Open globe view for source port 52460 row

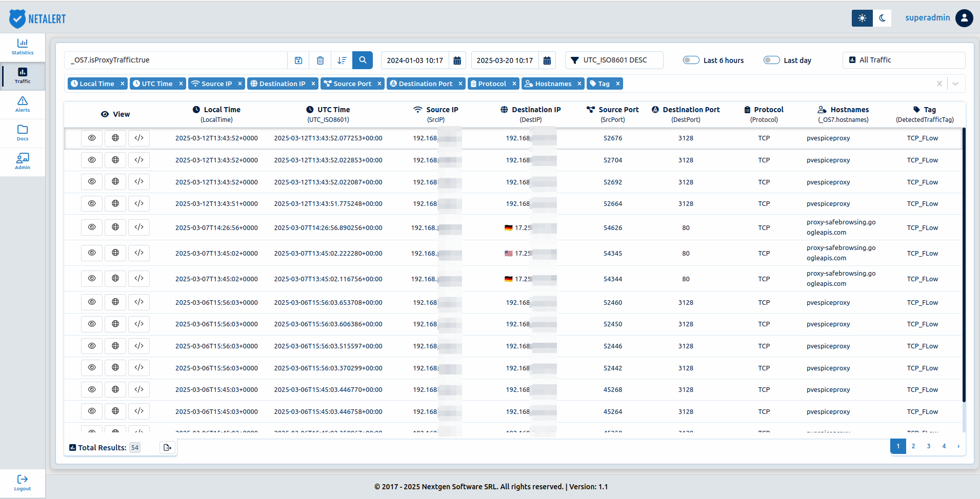(115, 302)
